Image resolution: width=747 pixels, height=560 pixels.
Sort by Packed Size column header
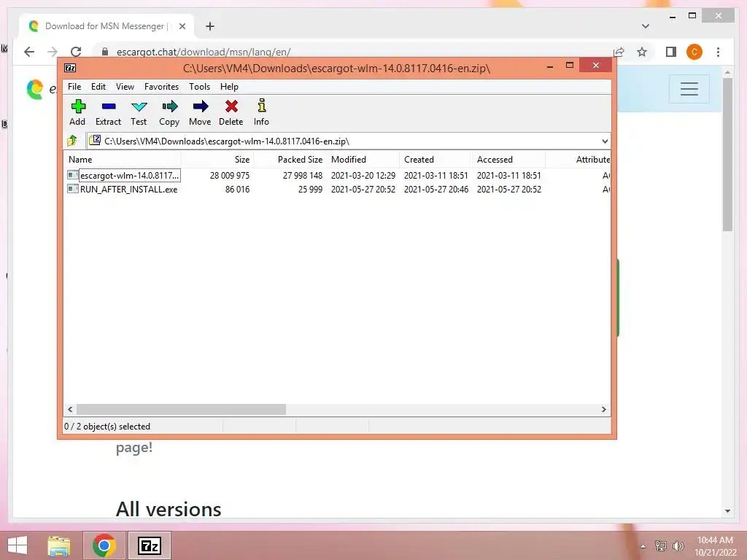[x=290, y=160]
